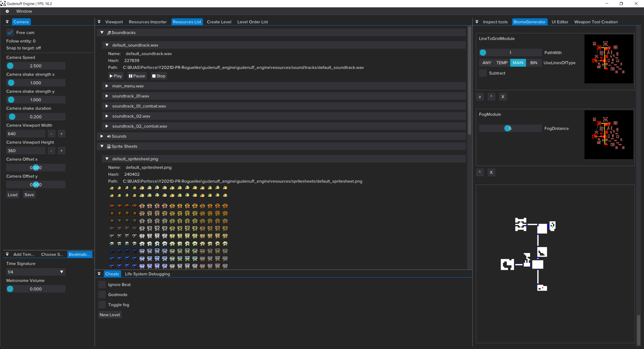The height and width of the screenshot is (349, 644).
Task: Open the Time Signature dropdown
Action: coord(35,272)
